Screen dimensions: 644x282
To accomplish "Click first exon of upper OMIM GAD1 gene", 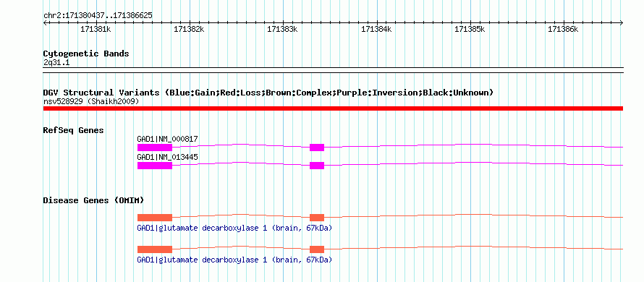I will 155,218.
